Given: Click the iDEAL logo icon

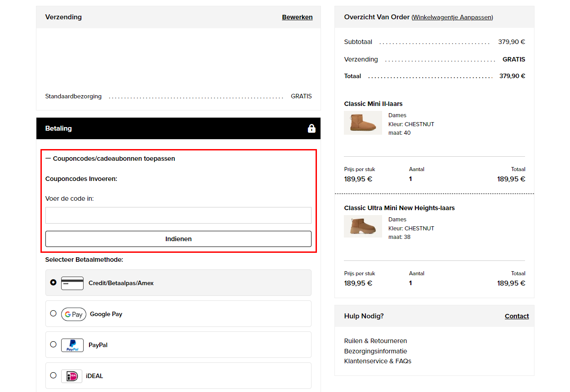Looking at the screenshot, I should pyautogui.click(x=71, y=376).
